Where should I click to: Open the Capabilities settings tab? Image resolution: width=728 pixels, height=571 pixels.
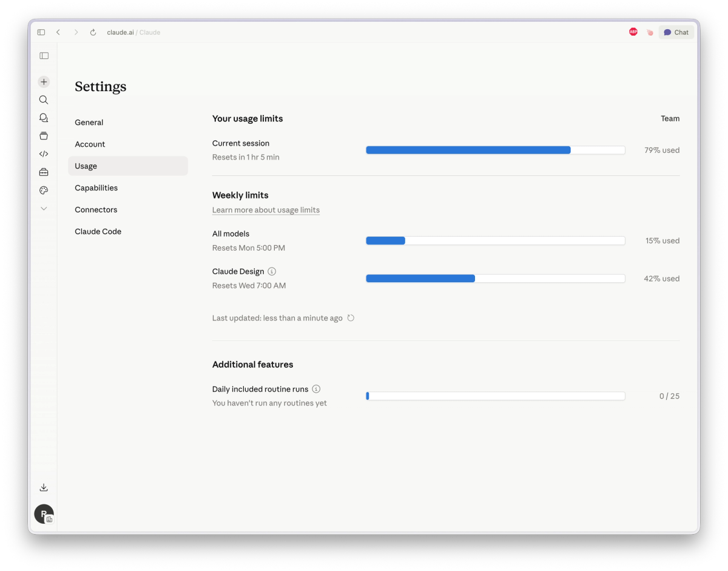tap(128, 188)
